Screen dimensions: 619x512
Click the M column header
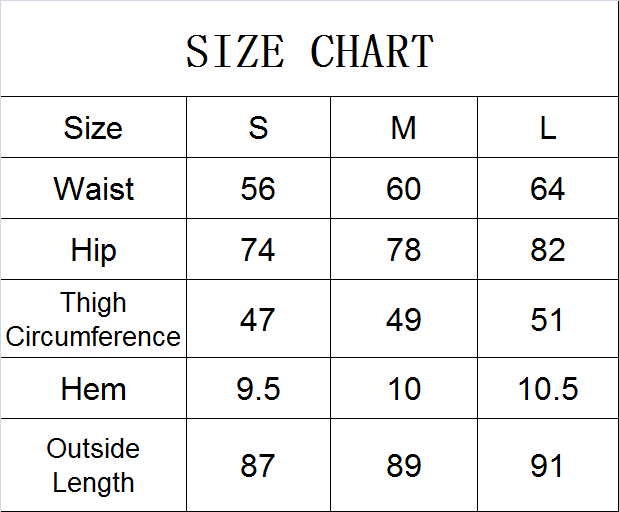tap(403, 128)
